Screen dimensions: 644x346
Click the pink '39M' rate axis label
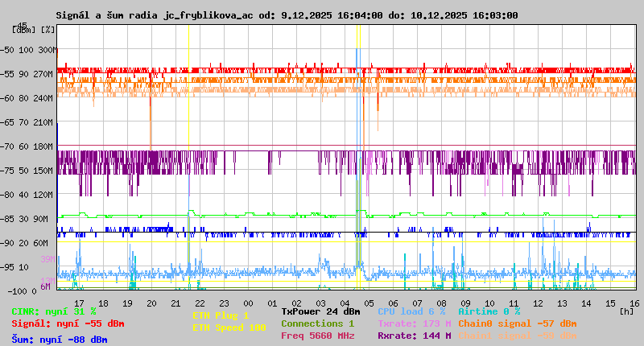click(x=47, y=259)
